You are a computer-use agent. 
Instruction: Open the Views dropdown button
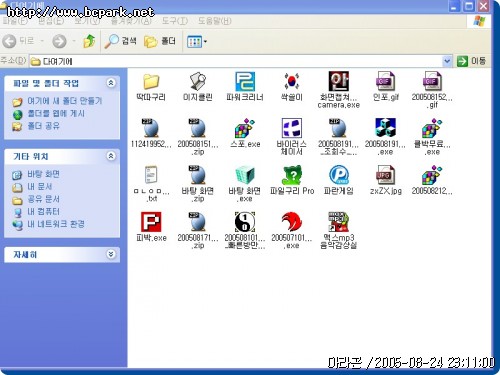pos(197,42)
